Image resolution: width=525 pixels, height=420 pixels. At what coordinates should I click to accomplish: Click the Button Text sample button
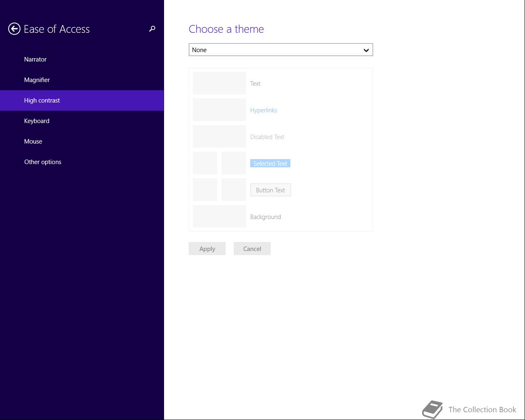271,190
